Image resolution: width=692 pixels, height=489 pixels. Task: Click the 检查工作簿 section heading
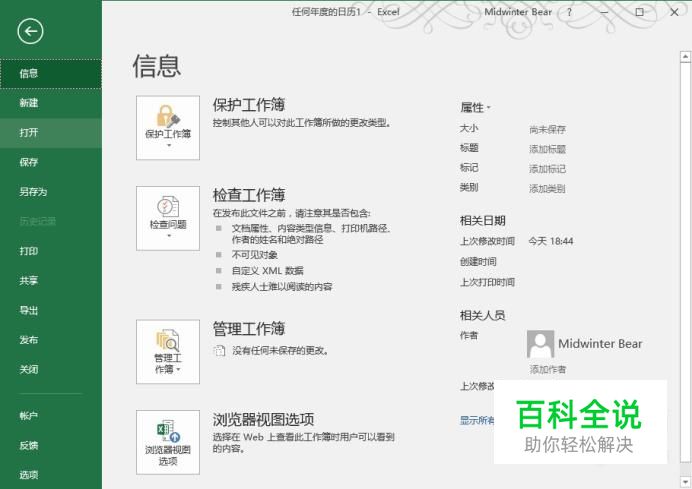(249, 195)
